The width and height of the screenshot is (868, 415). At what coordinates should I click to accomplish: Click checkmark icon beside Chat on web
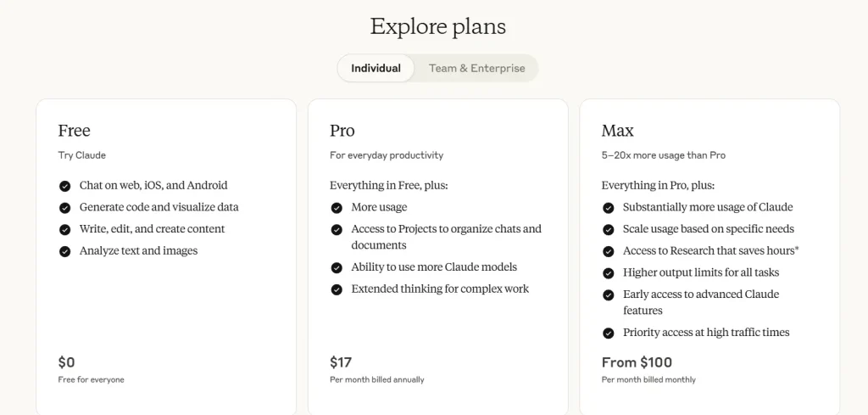pos(64,186)
